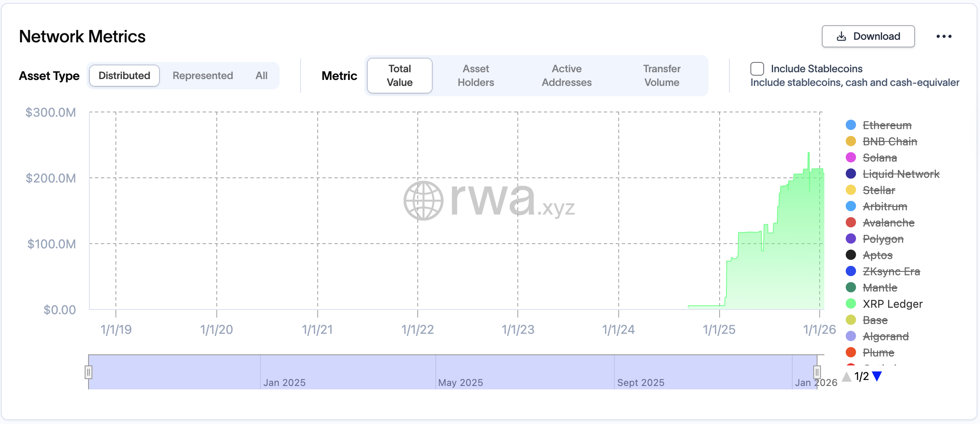Select the All asset type option
This screenshot has height=424, width=980.
point(261,76)
